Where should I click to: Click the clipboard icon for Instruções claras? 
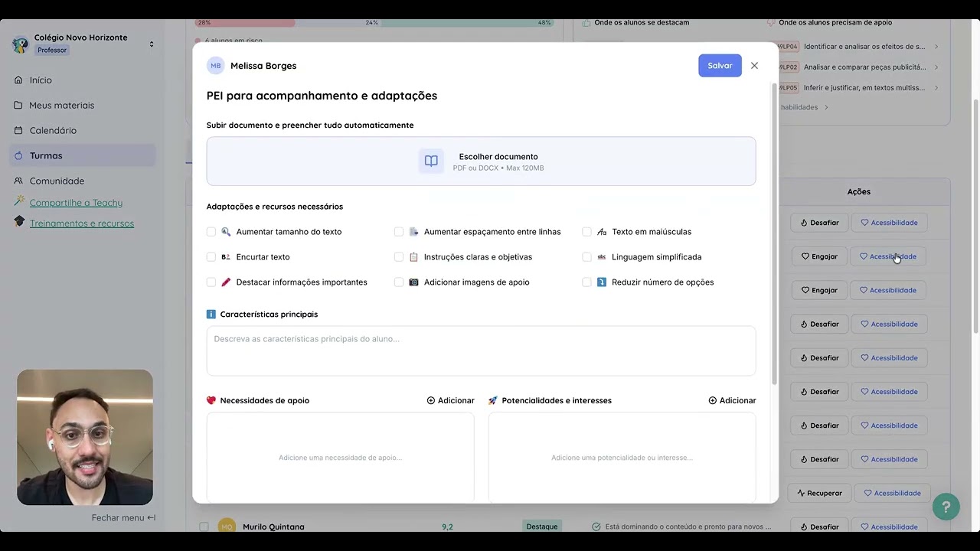413,257
